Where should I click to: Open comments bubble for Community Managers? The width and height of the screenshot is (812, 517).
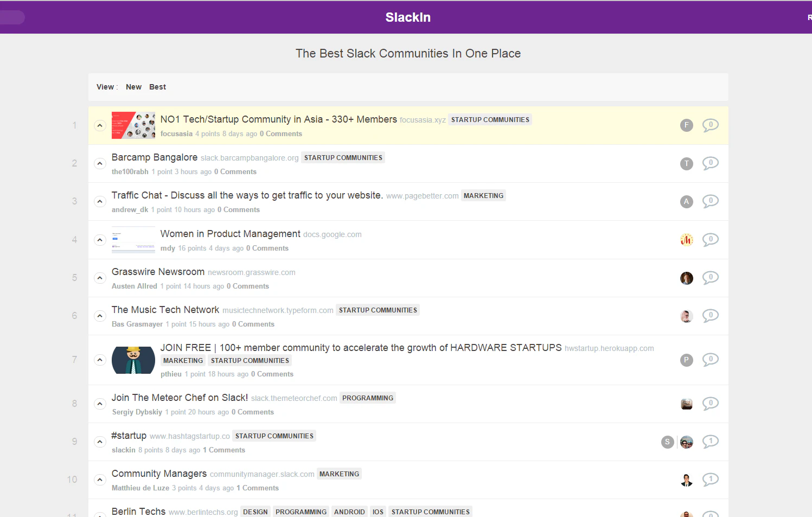point(711,480)
